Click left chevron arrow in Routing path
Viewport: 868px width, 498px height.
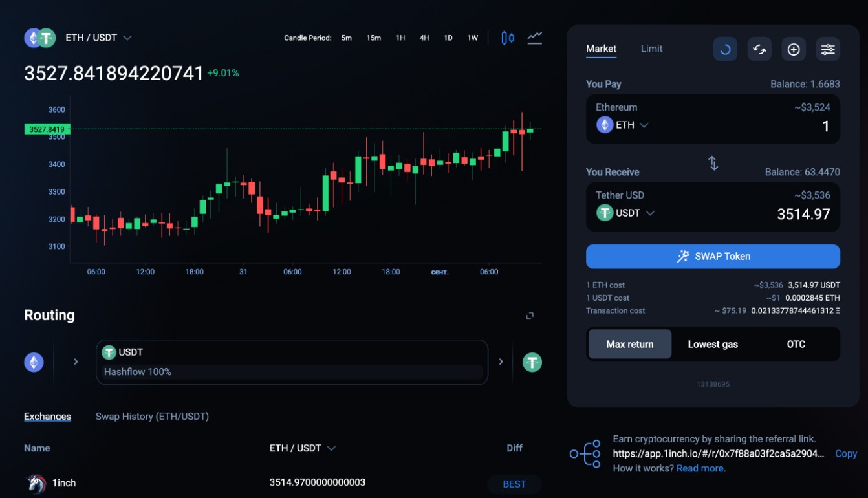click(x=76, y=362)
